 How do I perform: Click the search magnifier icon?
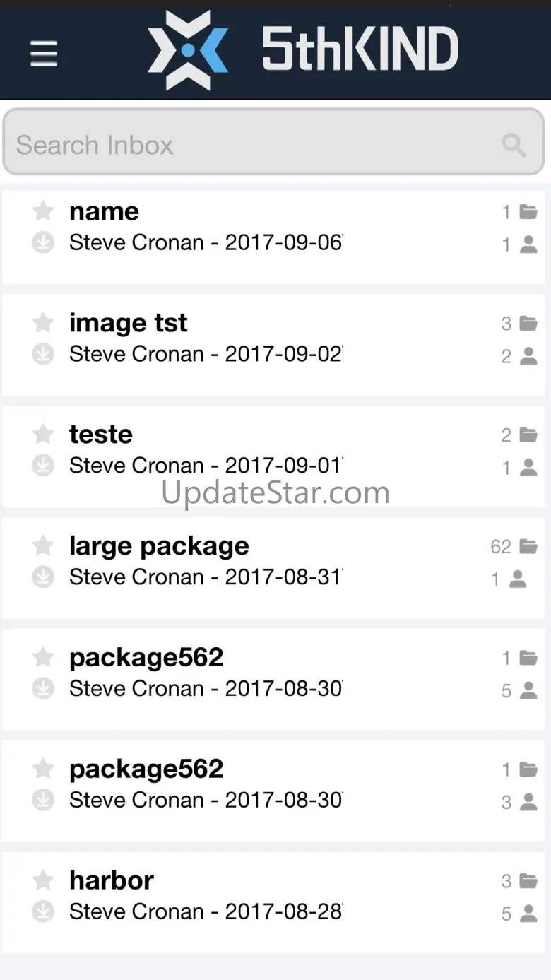click(514, 145)
